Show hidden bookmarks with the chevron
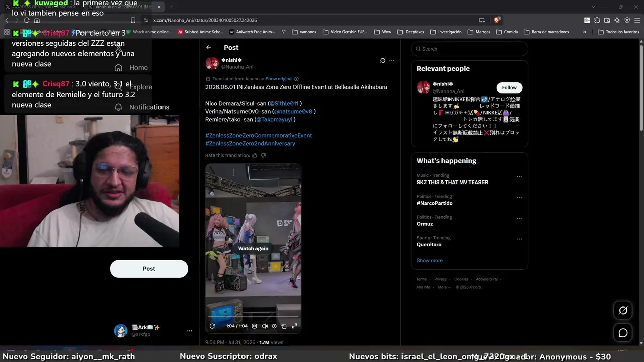 [x=584, y=32]
